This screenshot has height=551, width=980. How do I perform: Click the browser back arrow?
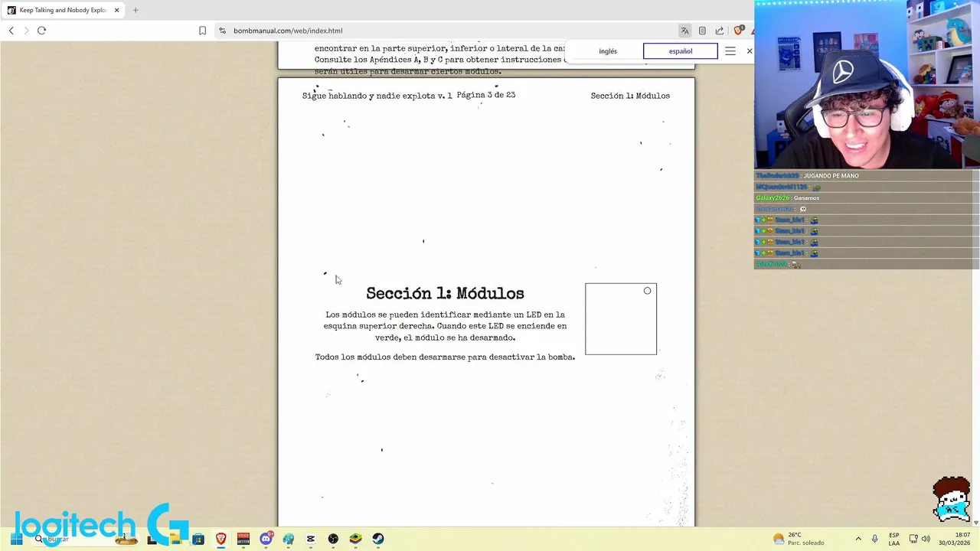[11, 31]
